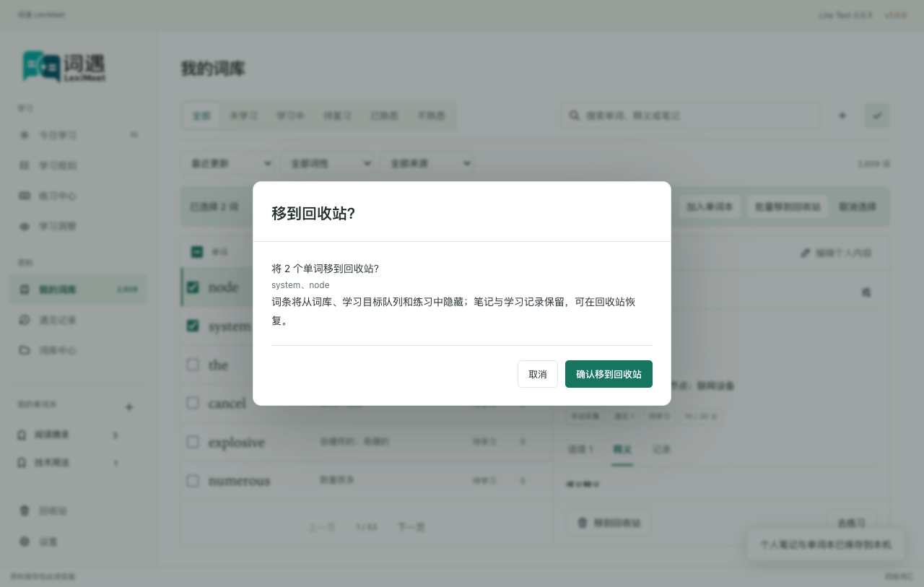Viewport: 924px width, 587px height.
Task: Toggle the green checkmark multi-select button
Action: pos(876,116)
